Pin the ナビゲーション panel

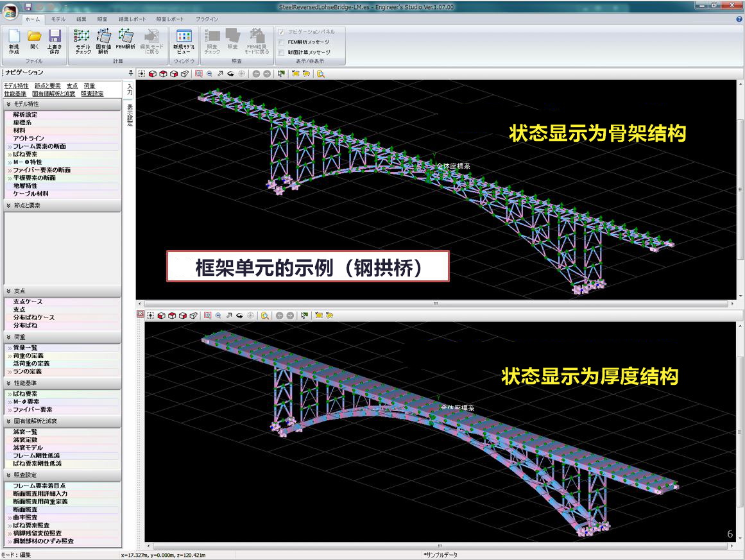(131, 72)
